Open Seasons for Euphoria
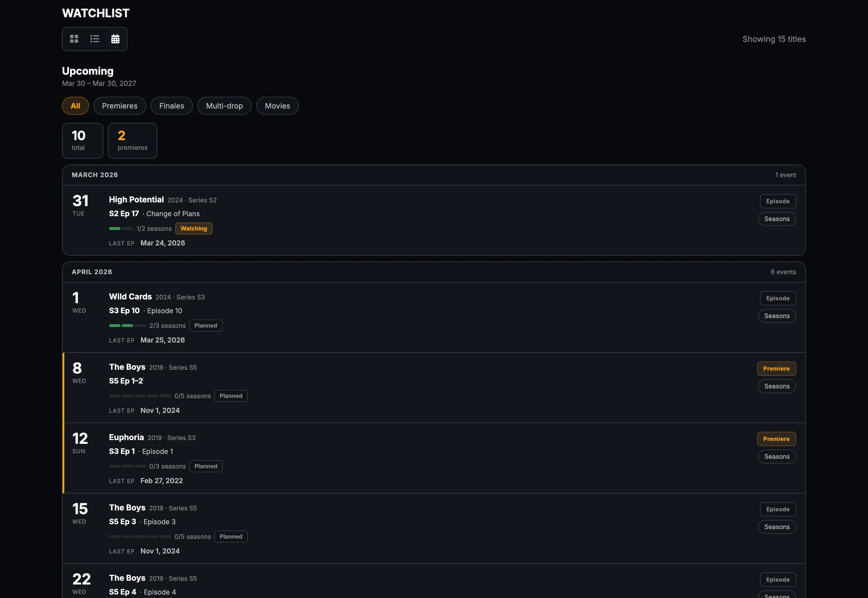868x598 pixels. tap(777, 457)
